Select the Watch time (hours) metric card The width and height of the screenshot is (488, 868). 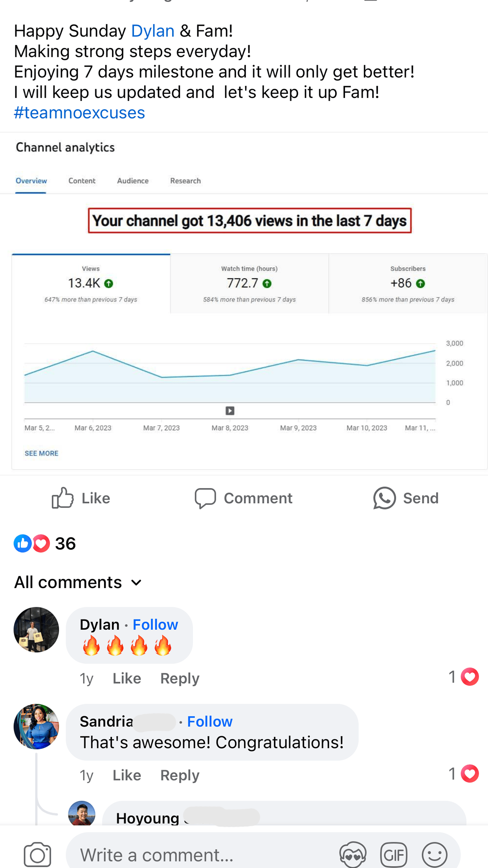tap(249, 283)
